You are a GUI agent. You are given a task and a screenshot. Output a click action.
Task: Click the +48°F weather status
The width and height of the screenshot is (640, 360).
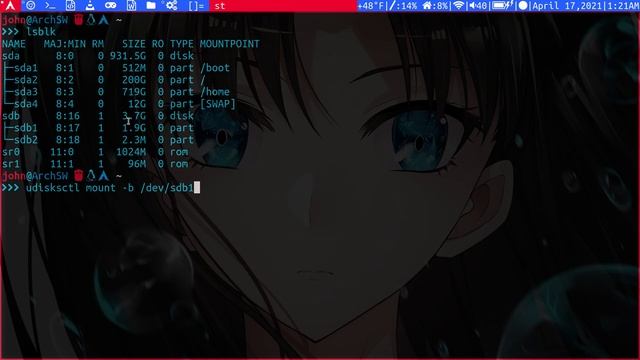coord(371,6)
